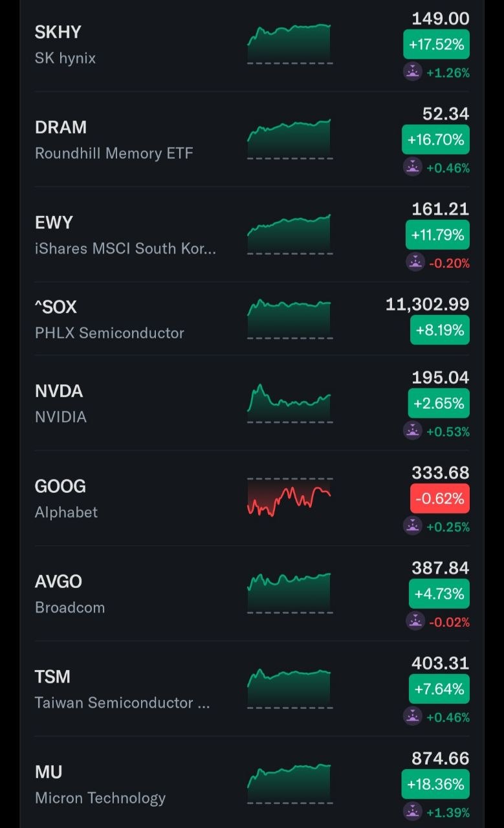Toggle the red GOOG -0.62% badge

click(440, 499)
